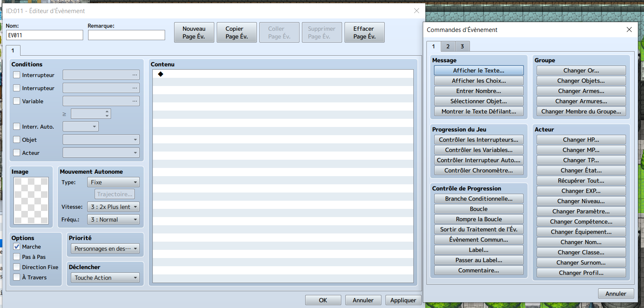Screen dimensions: 644x308
Task: Select Entrer Nombre command
Action: click(479, 91)
